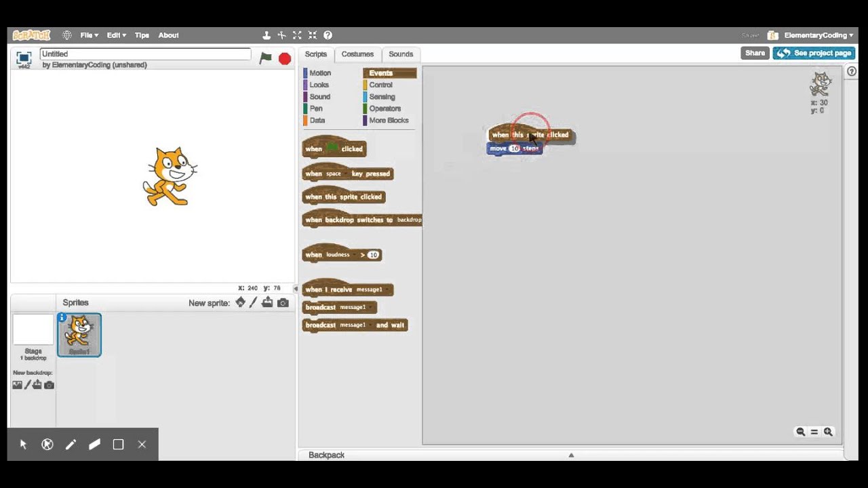868x488 pixels.
Task: Select the highlighter tool in the annotation toolbar
Action: click(x=94, y=445)
